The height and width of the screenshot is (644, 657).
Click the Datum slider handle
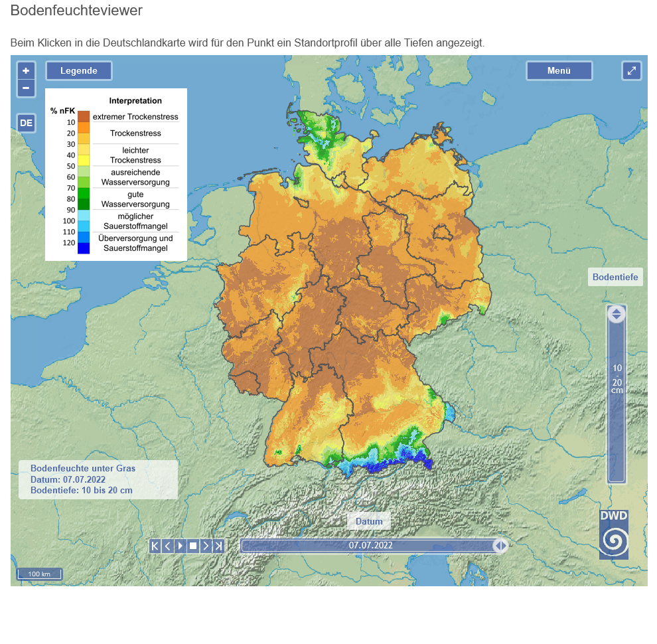click(500, 546)
